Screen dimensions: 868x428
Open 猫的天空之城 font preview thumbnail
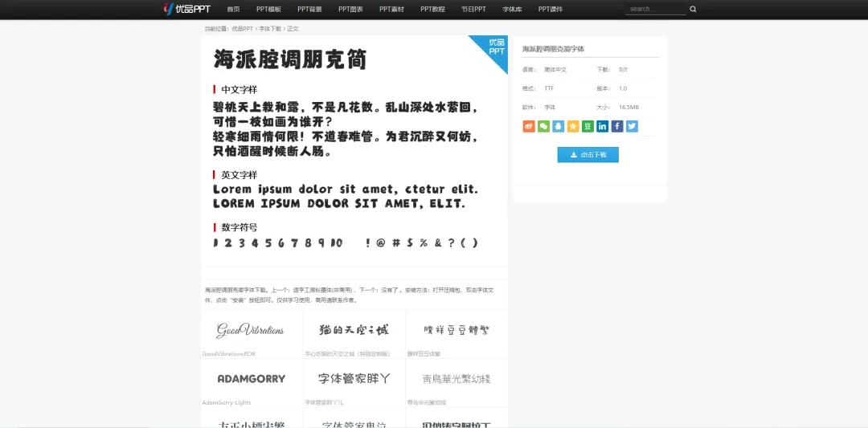click(354, 330)
